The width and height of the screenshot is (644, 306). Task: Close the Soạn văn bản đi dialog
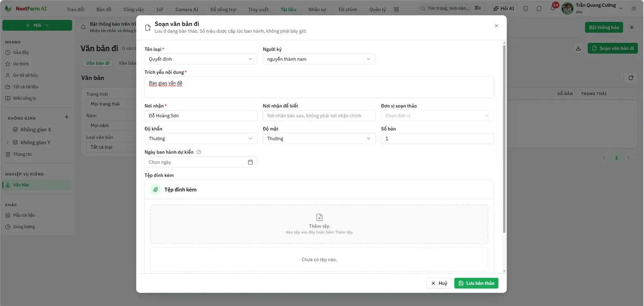496,26
